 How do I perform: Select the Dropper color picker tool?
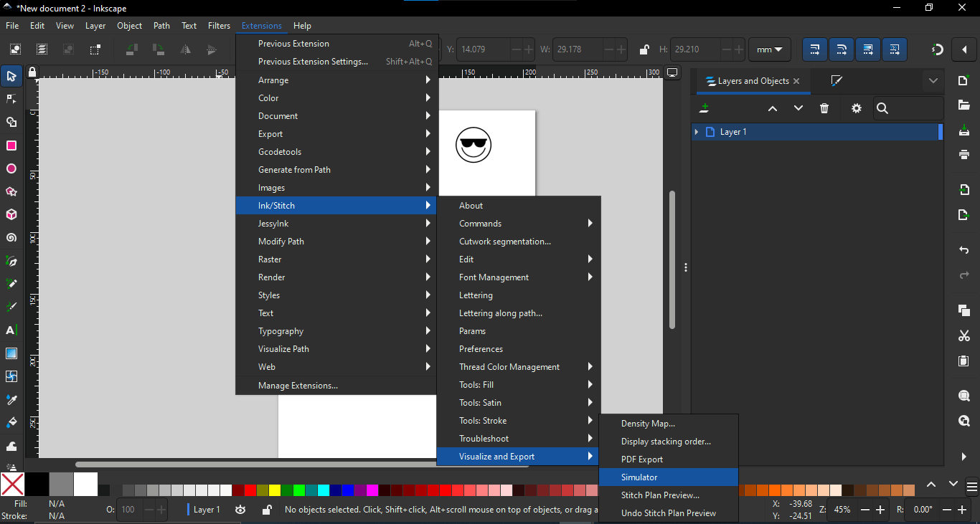(x=11, y=400)
